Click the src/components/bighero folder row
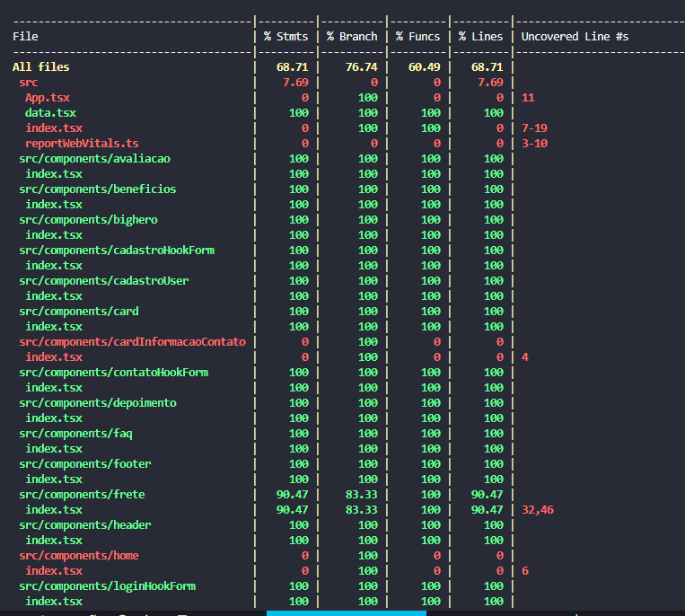The width and height of the screenshot is (685, 616). 88,220
